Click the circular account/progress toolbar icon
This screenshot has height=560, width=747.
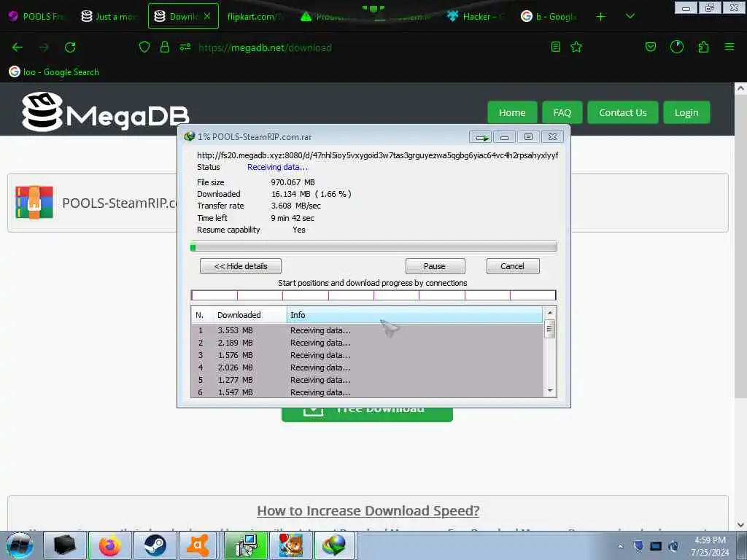click(x=677, y=47)
